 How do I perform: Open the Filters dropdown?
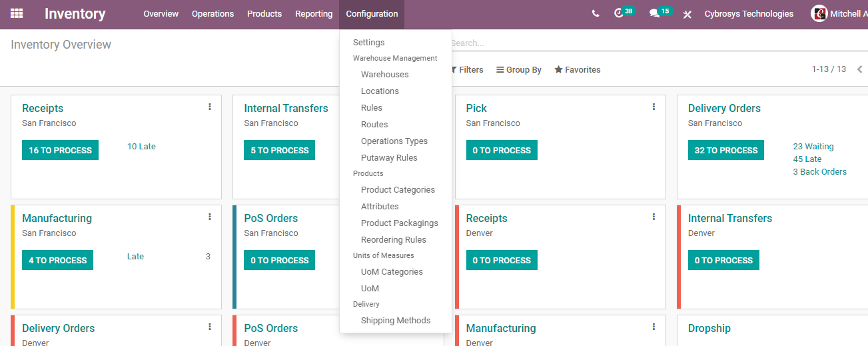[466, 69]
